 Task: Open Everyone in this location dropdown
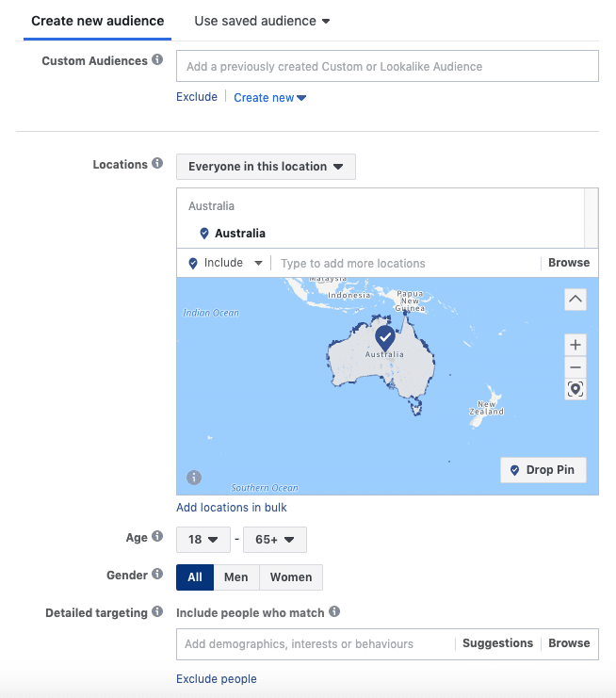tap(266, 167)
